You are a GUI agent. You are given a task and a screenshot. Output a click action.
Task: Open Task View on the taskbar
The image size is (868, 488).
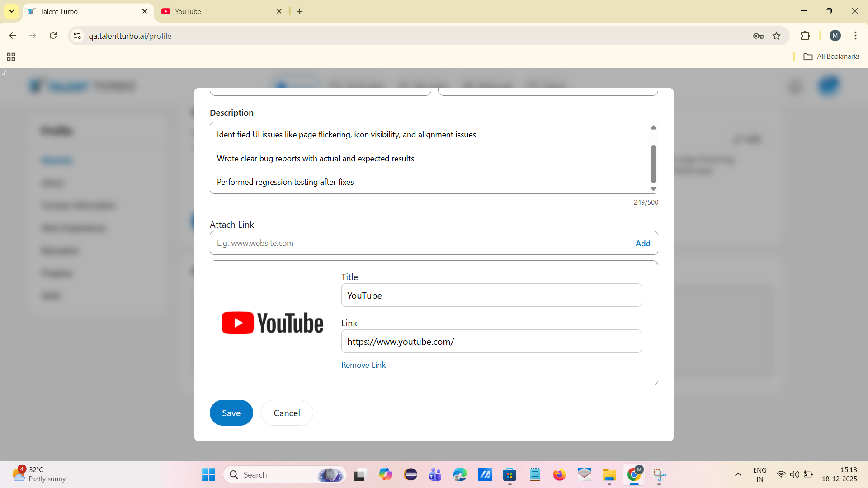359,474
